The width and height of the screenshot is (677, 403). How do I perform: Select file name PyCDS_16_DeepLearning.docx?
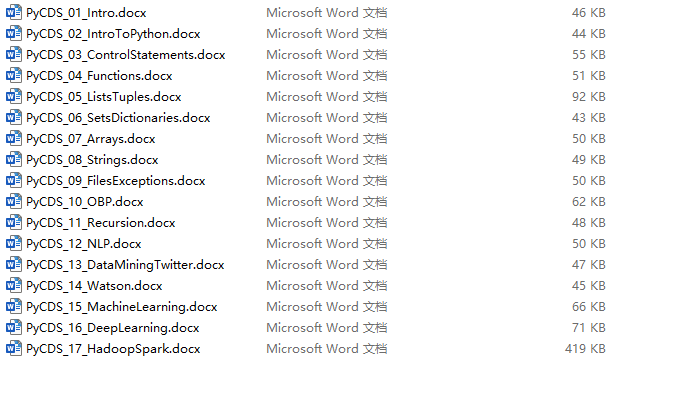(x=113, y=328)
